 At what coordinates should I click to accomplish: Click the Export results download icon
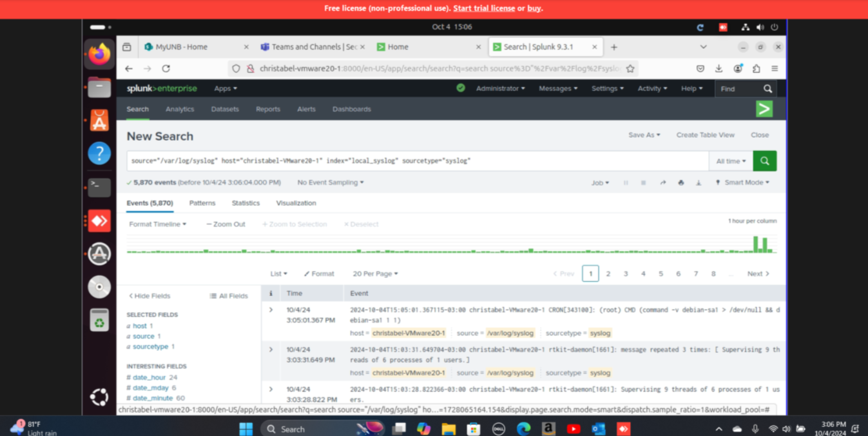click(699, 183)
